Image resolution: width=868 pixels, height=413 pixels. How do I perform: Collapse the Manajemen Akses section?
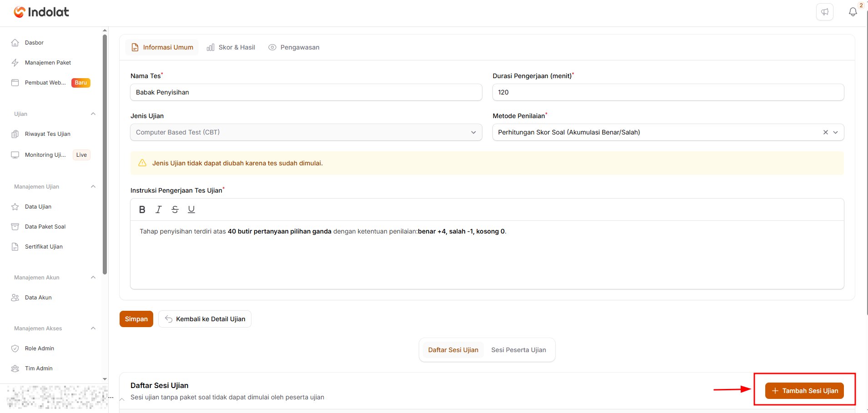93,328
